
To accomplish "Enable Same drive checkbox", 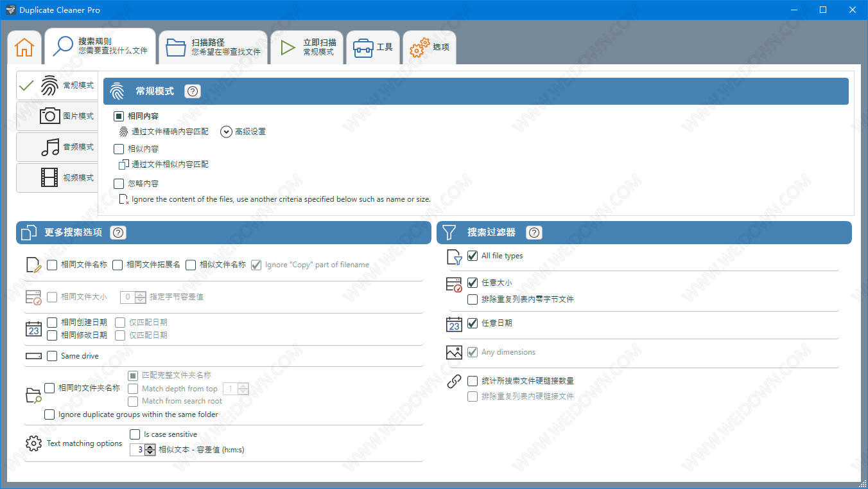I will tap(52, 356).
